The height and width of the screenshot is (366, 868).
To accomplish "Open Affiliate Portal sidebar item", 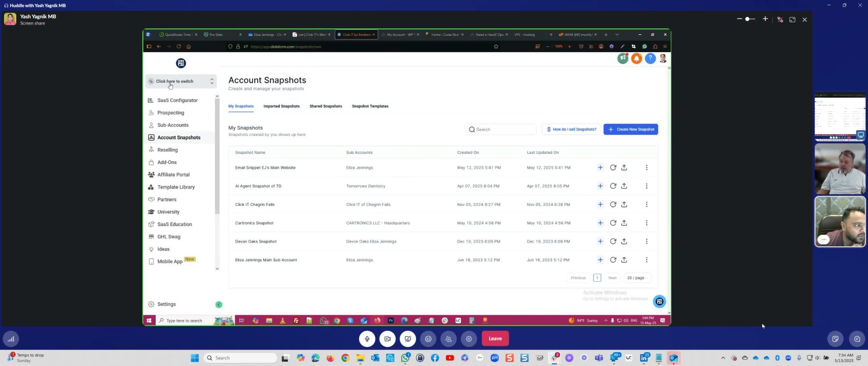I will pos(173,174).
